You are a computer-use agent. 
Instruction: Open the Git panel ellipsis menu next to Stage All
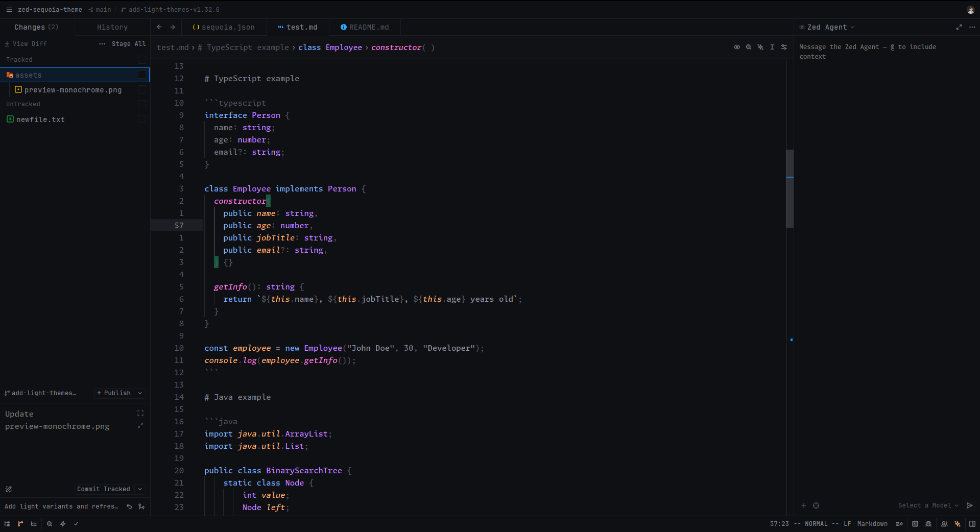[x=102, y=44]
